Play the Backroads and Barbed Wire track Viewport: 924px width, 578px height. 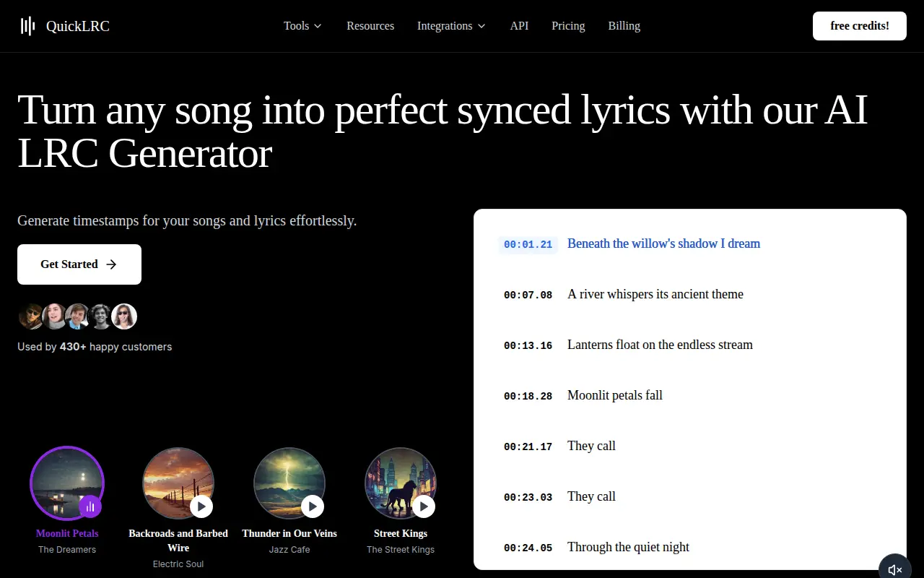(201, 506)
